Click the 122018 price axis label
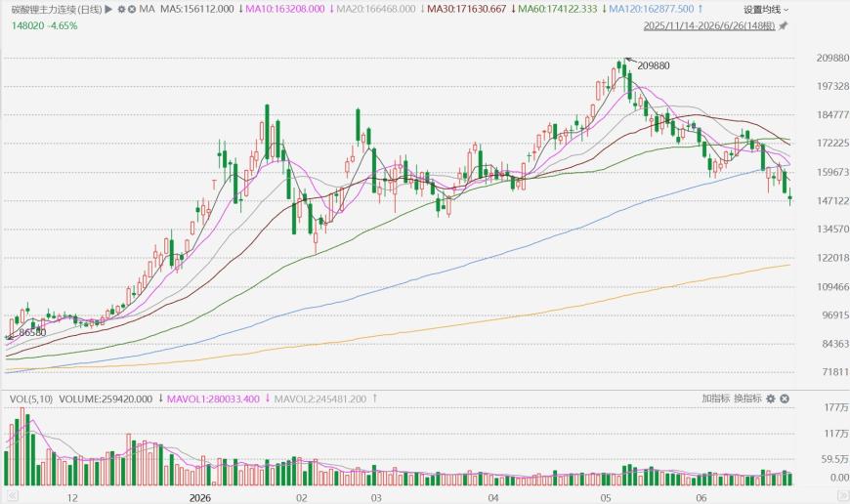 tap(832, 258)
